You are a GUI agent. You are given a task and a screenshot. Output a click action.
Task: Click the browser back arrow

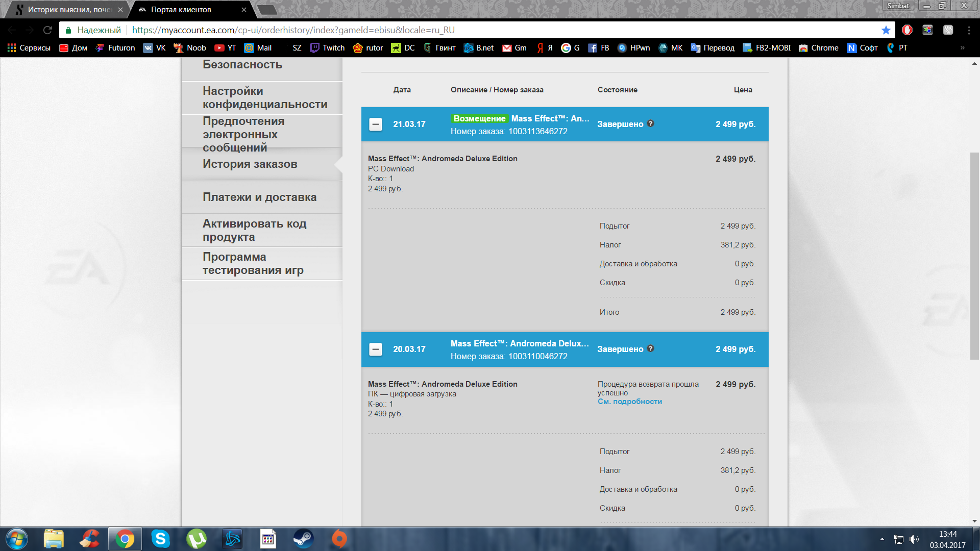point(12,30)
